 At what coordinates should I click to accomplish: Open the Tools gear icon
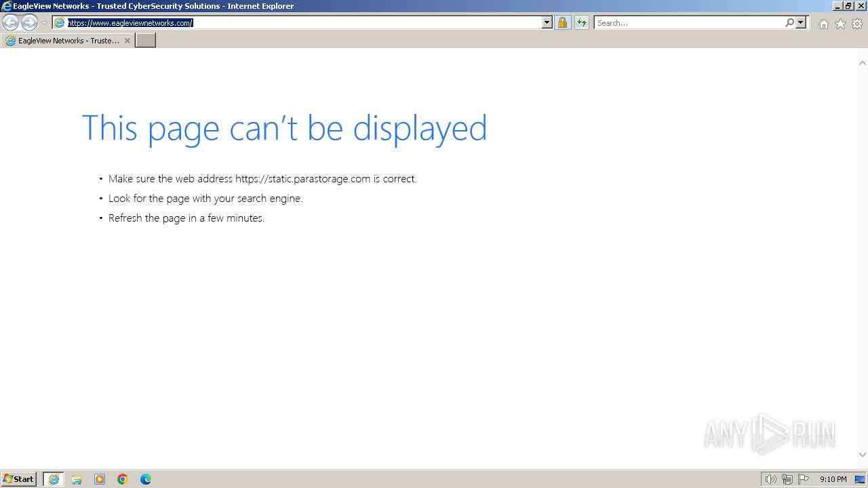tap(857, 24)
